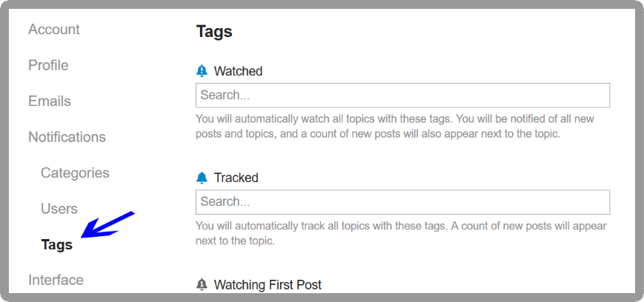The height and width of the screenshot is (302, 644).
Task: Click the Watching First Post label
Action: click(268, 285)
